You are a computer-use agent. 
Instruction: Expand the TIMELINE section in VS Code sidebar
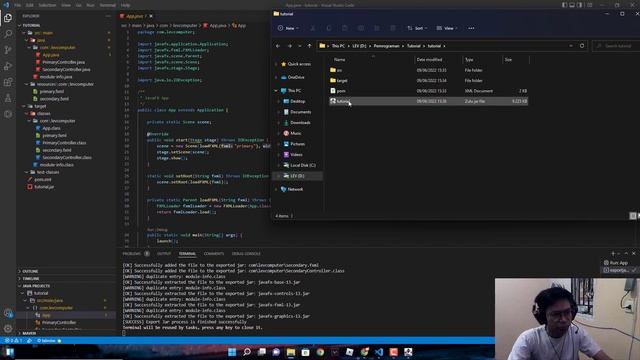pos(31,278)
